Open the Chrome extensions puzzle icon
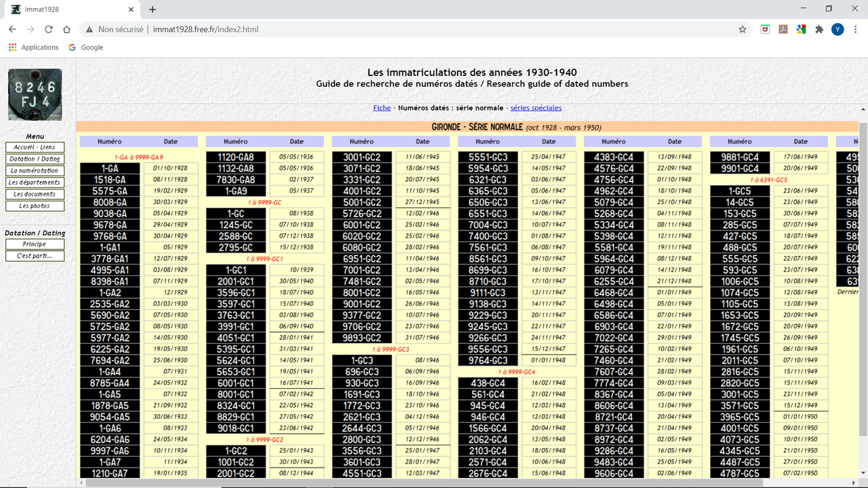868x488 pixels. point(819,29)
